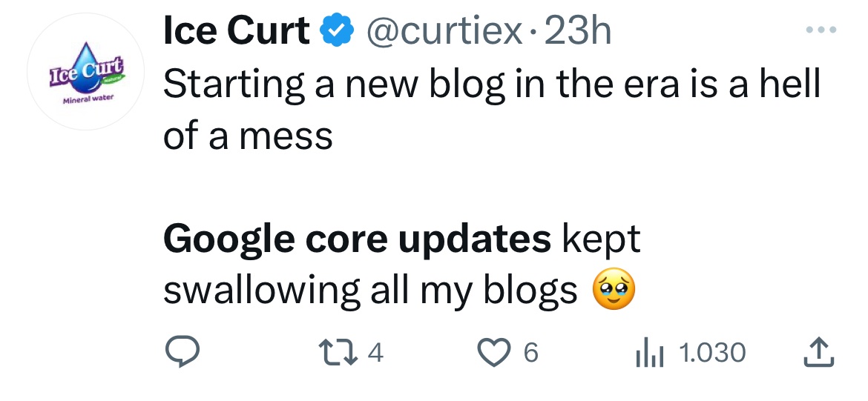Click the "of a mess" text line
Viewport: 868px width, 401px height.
(248, 136)
